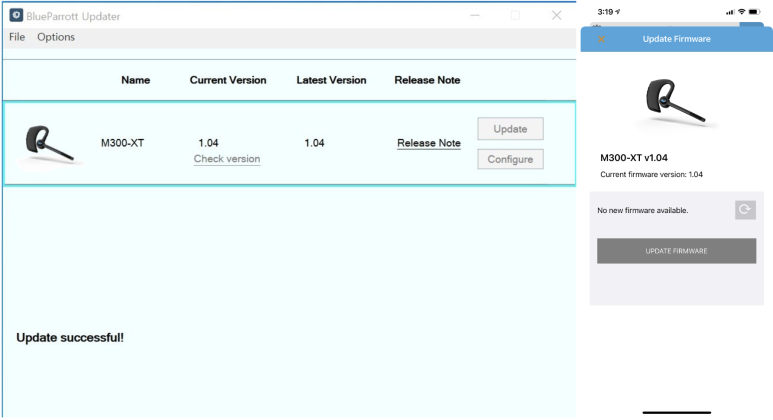
Task: Tap the refresh firmware check icon
Action: click(x=745, y=210)
